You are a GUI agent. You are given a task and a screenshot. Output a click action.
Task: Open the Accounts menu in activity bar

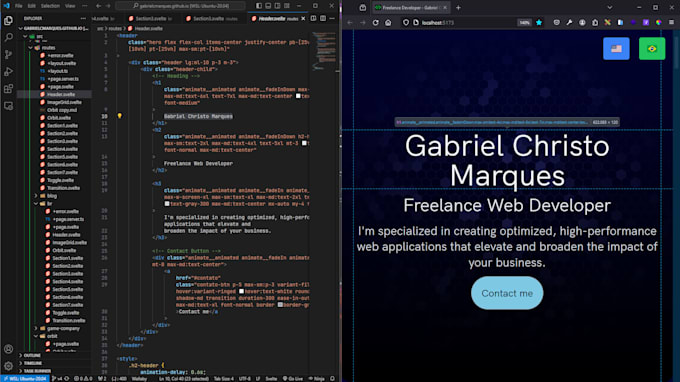[x=8, y=349]
